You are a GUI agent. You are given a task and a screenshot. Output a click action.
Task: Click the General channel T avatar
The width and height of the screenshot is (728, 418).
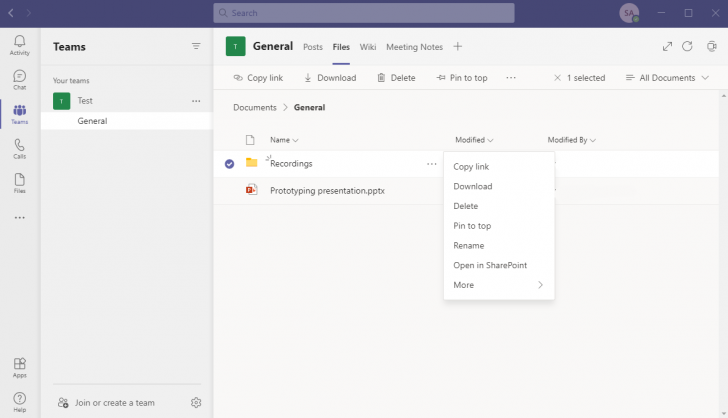[235, 46]
